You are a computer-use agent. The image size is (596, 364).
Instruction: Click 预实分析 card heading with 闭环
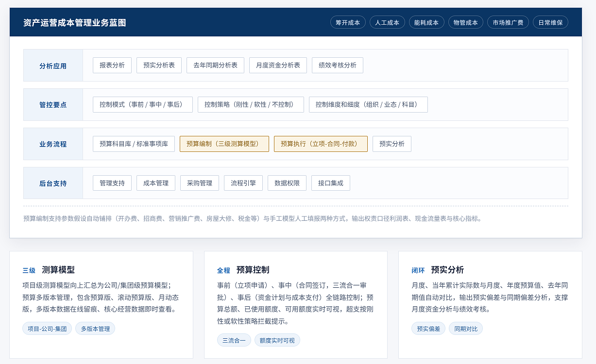(x=447, y=270)
